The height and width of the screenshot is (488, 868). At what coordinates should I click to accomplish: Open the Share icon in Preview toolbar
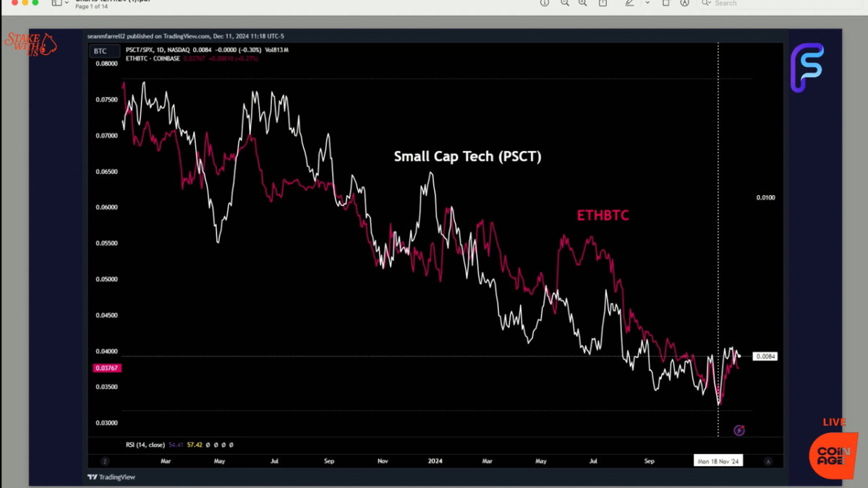pyautogui.click(x=603, y=3)
